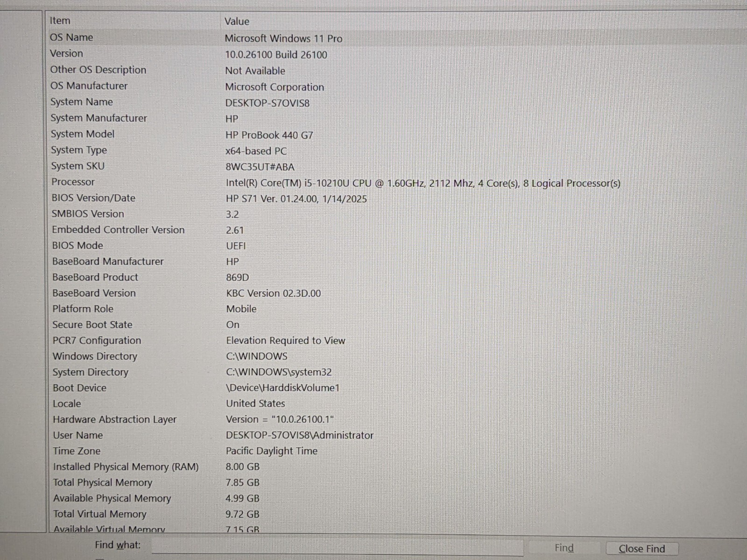Select the Boot Device label
Viewport: 747px width, 560px height.
(79, 388)
